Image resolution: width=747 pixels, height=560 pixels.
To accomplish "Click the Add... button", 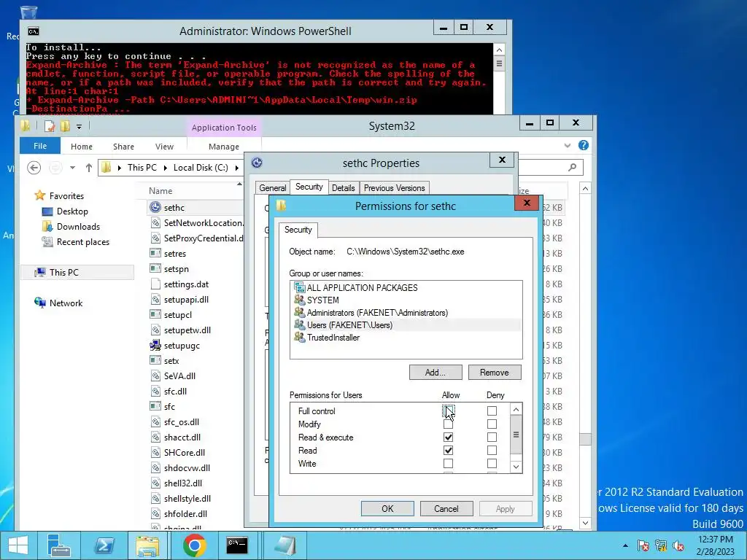I will coord(436,373).
